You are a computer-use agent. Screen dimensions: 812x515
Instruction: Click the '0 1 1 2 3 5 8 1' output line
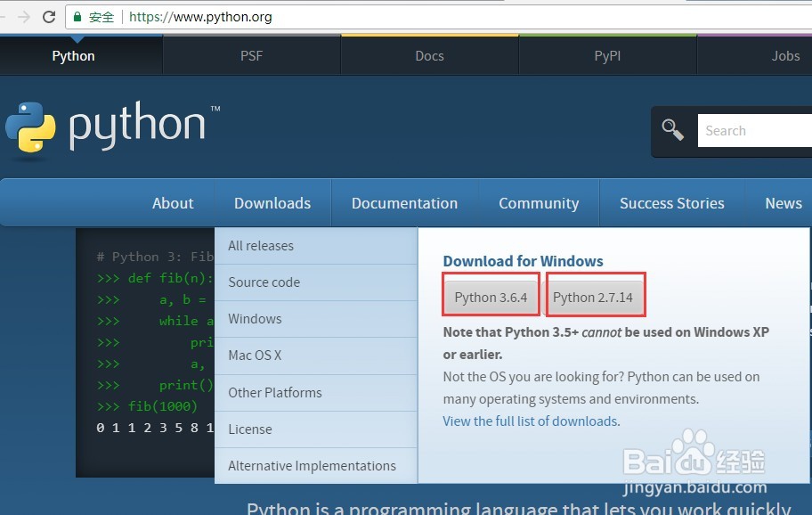click(x=155, y=428)
